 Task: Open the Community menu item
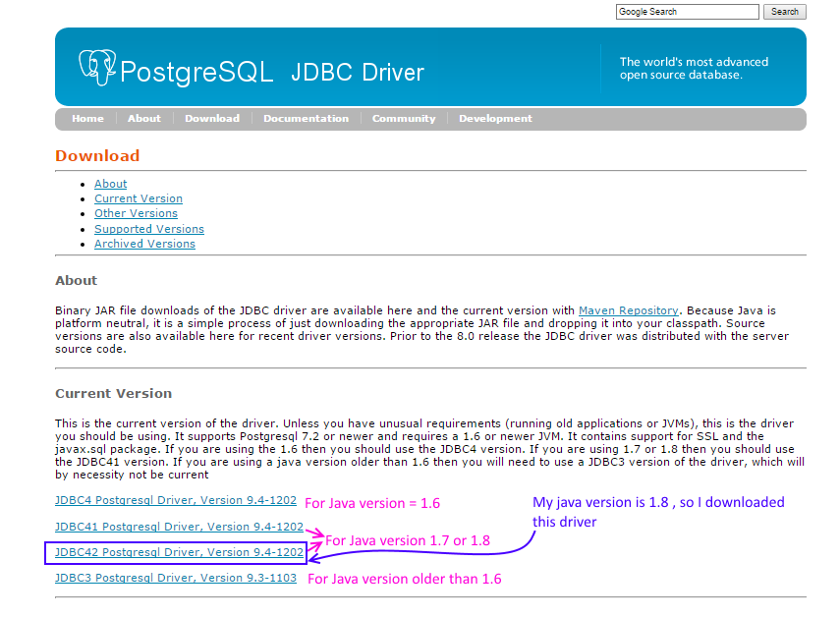click(x=404, y=118)
